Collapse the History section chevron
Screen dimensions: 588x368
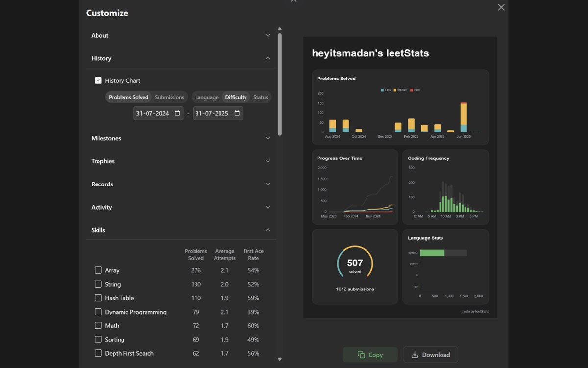[x=268, y=58]
